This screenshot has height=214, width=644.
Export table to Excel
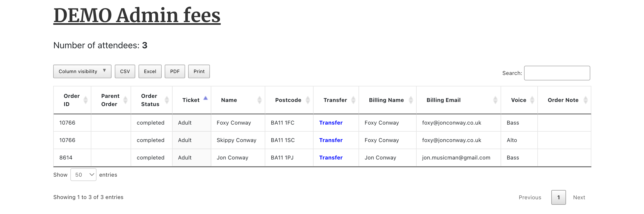(x=150, y=71)
